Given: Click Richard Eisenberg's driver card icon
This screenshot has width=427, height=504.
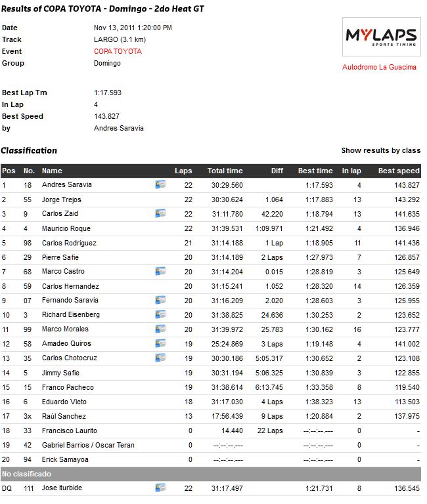Looking at the screenshot, I should tap(160, 315).
